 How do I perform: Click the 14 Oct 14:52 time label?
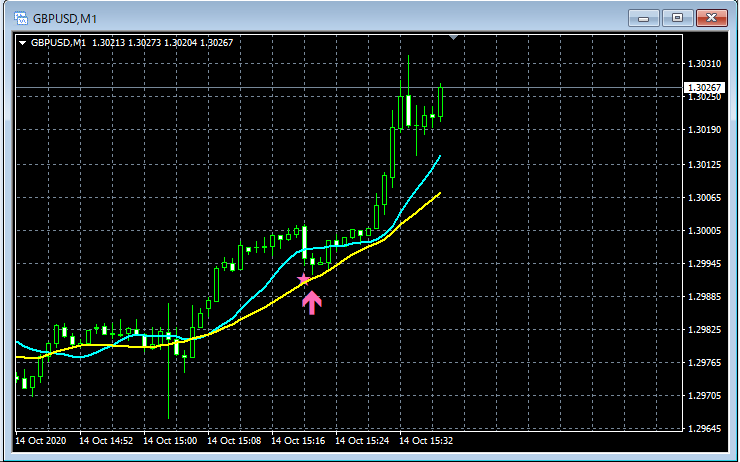(x=106, y=441)
